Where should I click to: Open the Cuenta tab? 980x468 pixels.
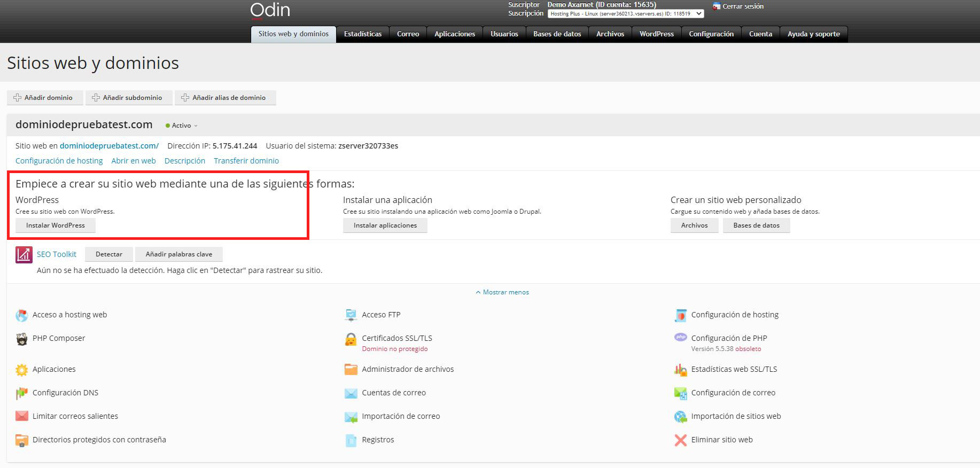tap(760, 34)
